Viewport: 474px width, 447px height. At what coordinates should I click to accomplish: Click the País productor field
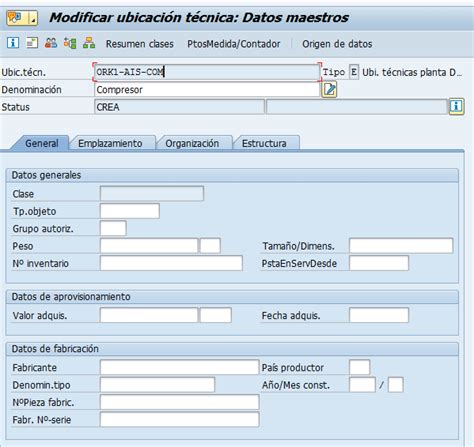359,367
